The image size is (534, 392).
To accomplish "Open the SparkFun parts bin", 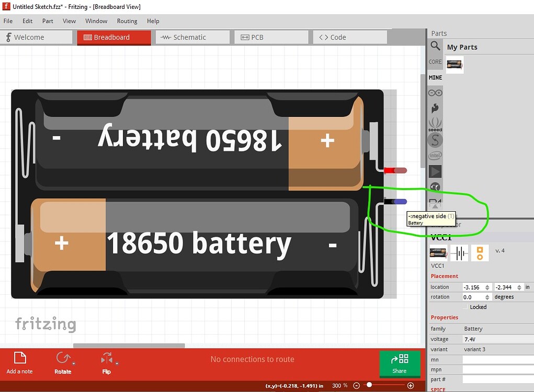I will point(435,140).
